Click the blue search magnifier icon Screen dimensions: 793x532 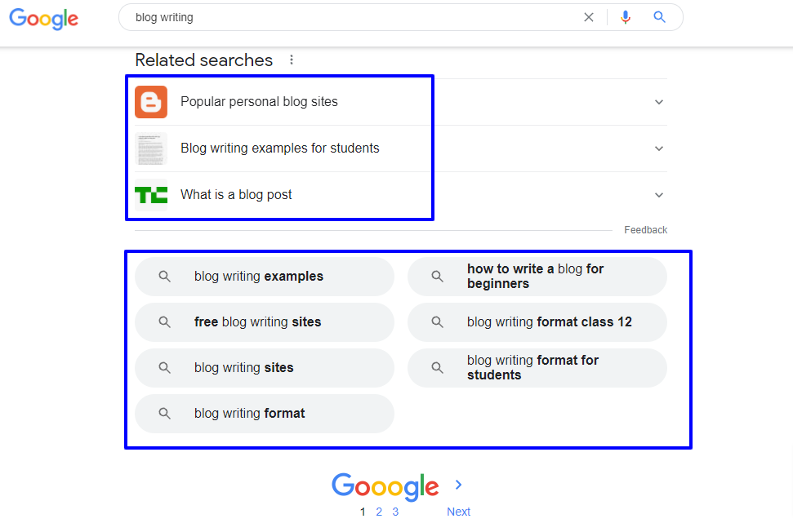click(x=660, y=17)
